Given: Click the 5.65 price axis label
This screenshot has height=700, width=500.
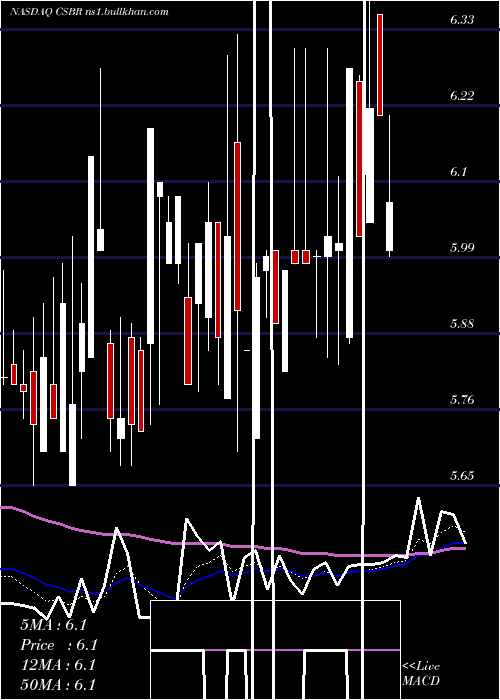Looking at the screenshot, I should coord(462,475).
